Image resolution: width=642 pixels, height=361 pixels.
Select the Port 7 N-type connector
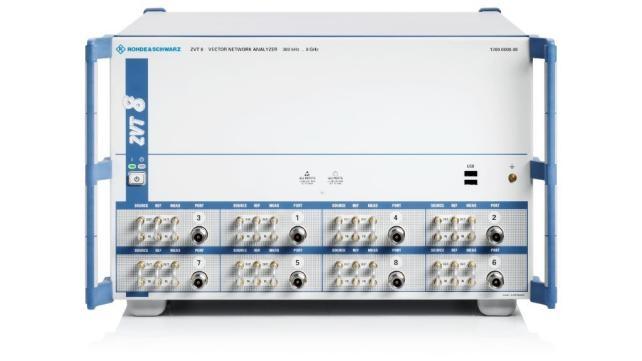(x=199, y=280)
